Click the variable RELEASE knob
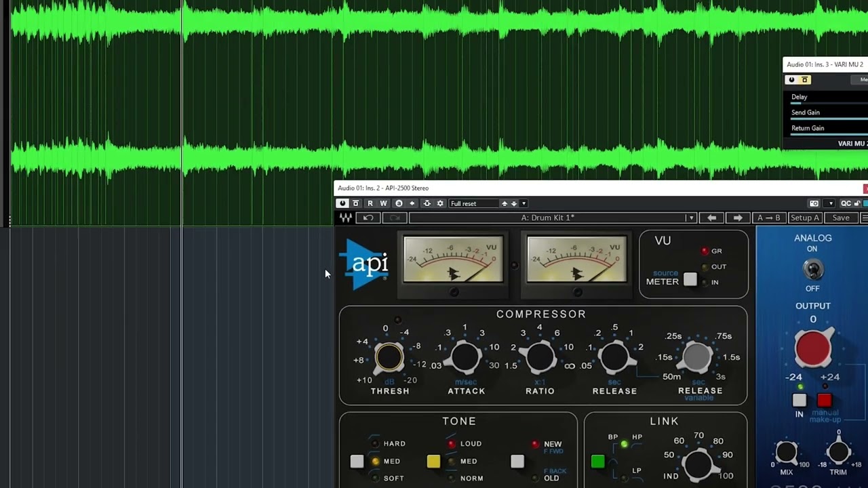 697,357
